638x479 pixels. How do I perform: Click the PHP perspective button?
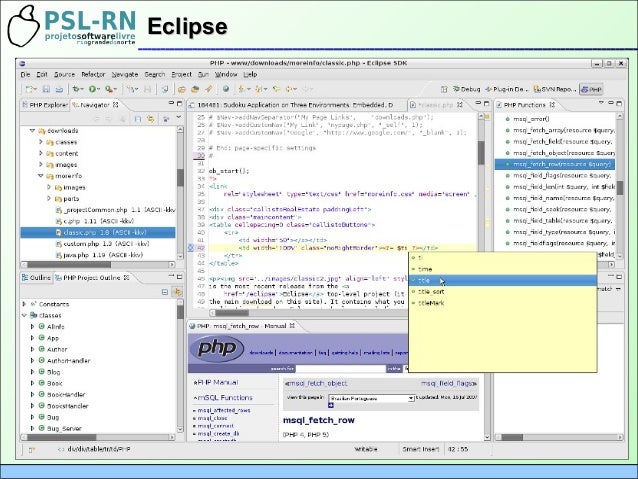coord(592,89)
